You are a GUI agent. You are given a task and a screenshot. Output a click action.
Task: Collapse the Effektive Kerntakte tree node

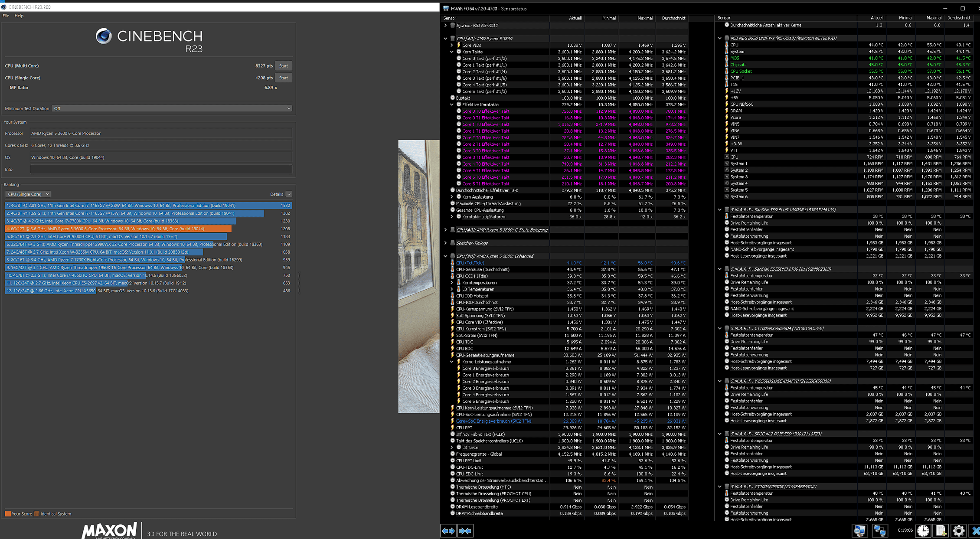click(x=452, y=105)
